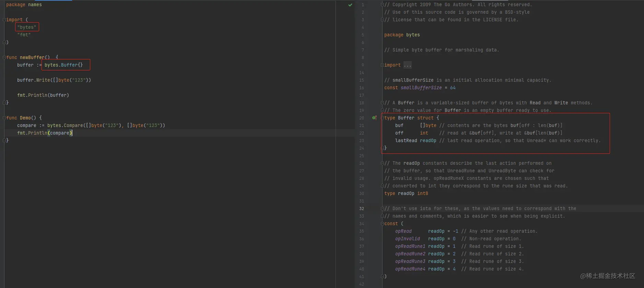This screenshot has width=644, height=288.
Task: Click opReadRune4 constant name
Action: pos(410,269)
